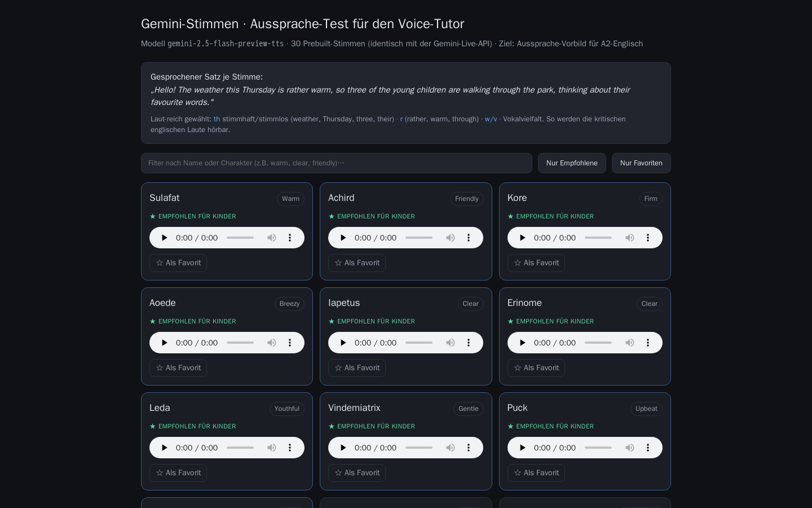Mute the Leda audio player
The width and height of the screenshot is (812, 508).
tap(272, 448)
